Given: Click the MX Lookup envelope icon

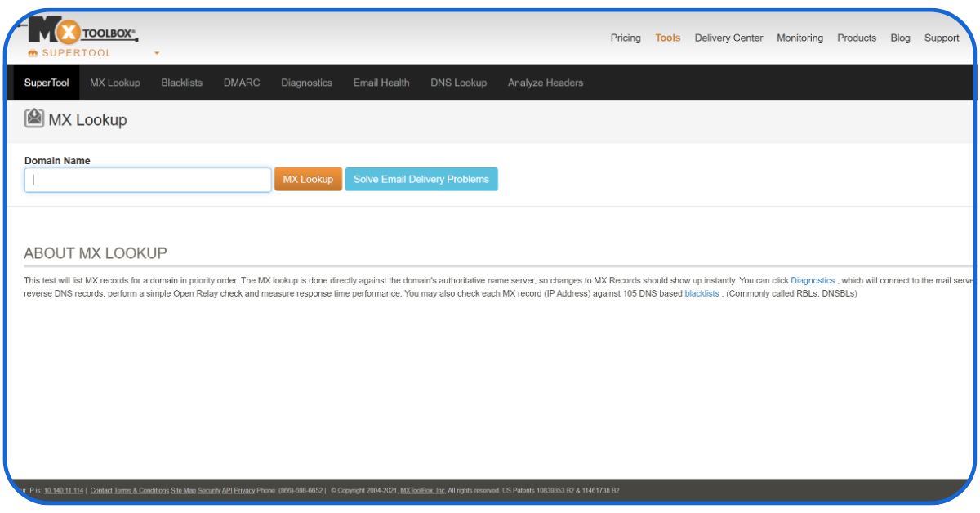Looking at the screenshot, I should (34, 119).
